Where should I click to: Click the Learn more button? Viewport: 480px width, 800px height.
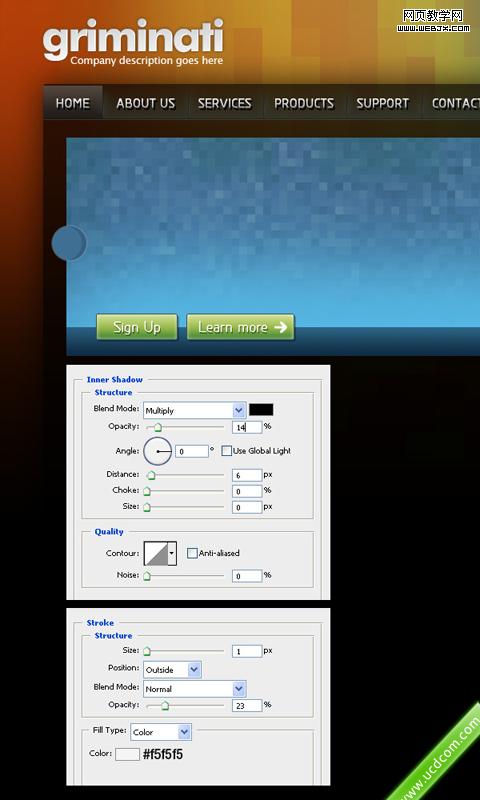pos(240,327)
